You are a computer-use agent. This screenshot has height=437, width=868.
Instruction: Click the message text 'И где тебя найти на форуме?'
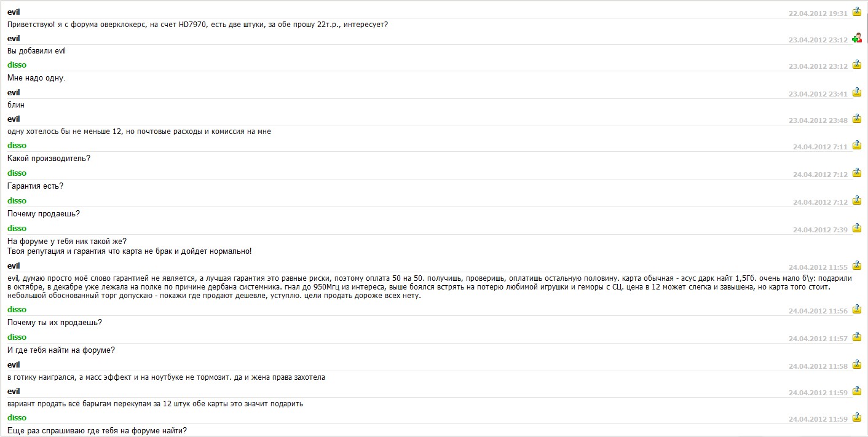click(61, 350)
